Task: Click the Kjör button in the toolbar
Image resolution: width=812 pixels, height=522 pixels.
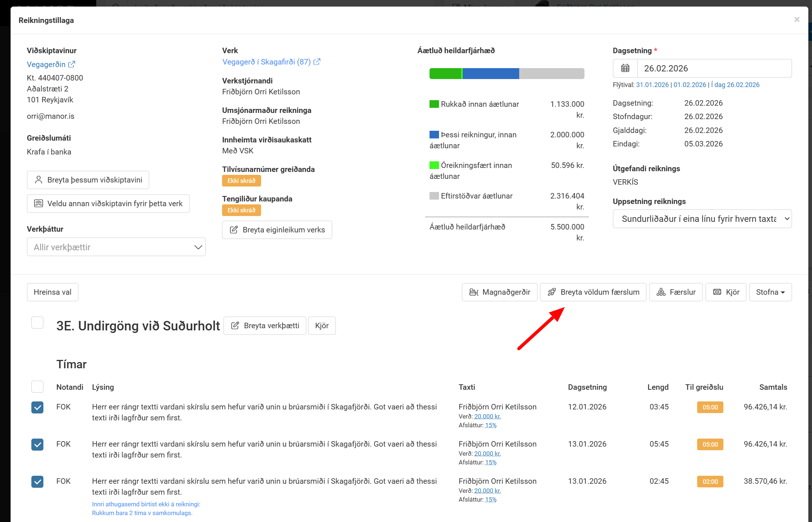Action: 726,292
